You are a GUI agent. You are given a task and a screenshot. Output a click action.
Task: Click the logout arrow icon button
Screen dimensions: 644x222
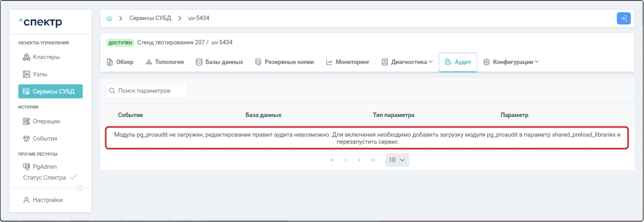click(x=624, y=18)
